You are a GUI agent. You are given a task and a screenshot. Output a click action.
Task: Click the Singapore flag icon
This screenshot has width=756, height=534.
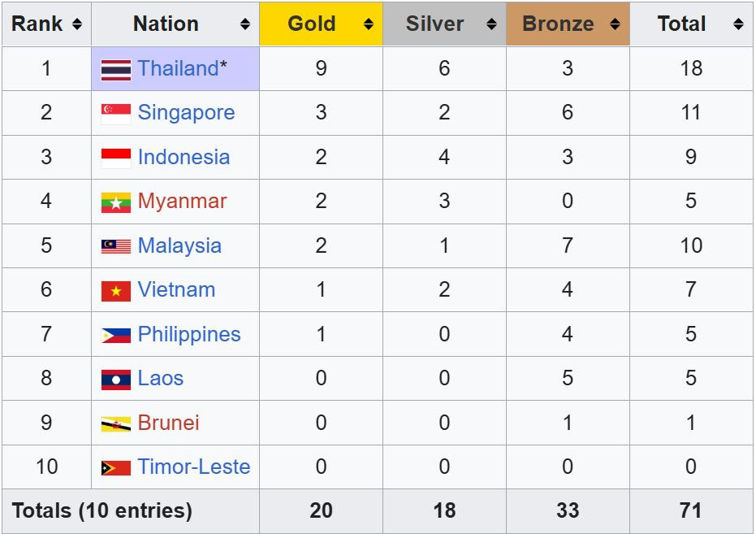click(115, 114)
